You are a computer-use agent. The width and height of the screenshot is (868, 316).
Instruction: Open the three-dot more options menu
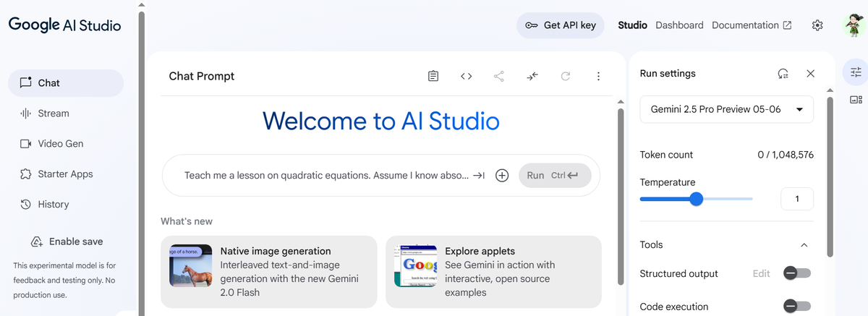point(598,76)
